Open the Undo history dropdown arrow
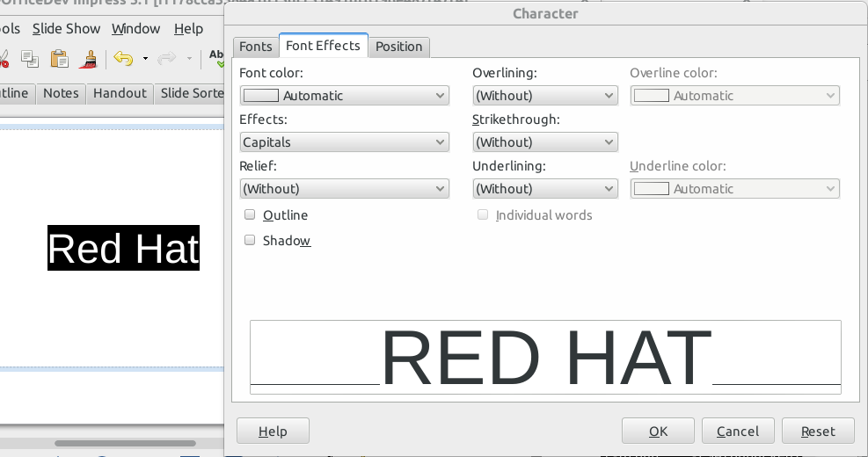868x457 pixels. coord(145,58)
